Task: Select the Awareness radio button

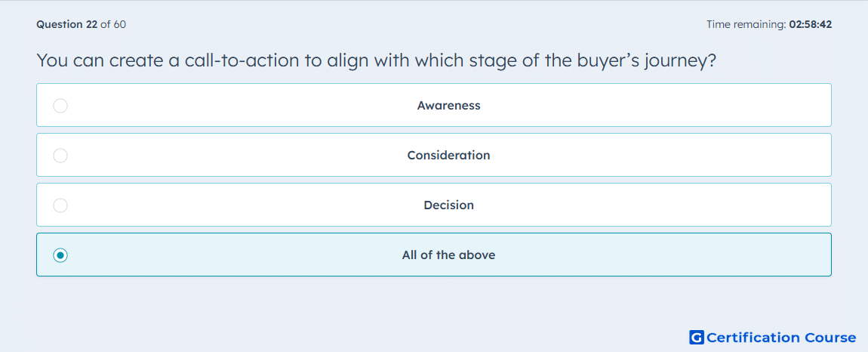Action: (60, 105)
